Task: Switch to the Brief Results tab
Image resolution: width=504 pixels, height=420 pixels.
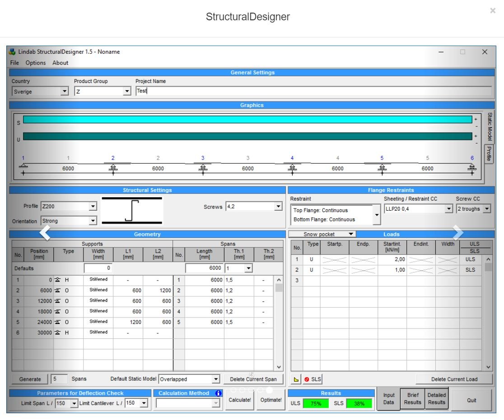Action: (x=413, y=399)
